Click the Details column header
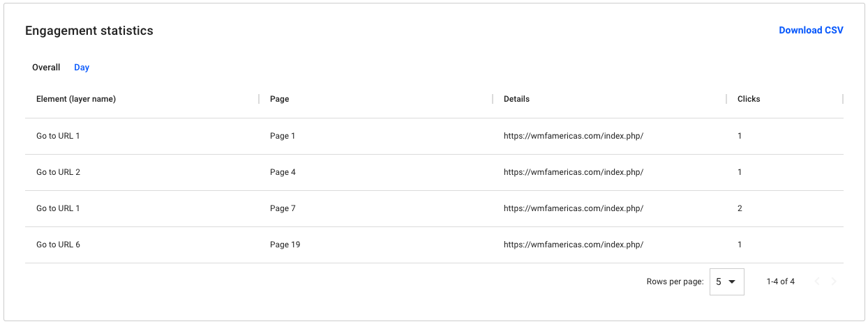 point(516,99)
